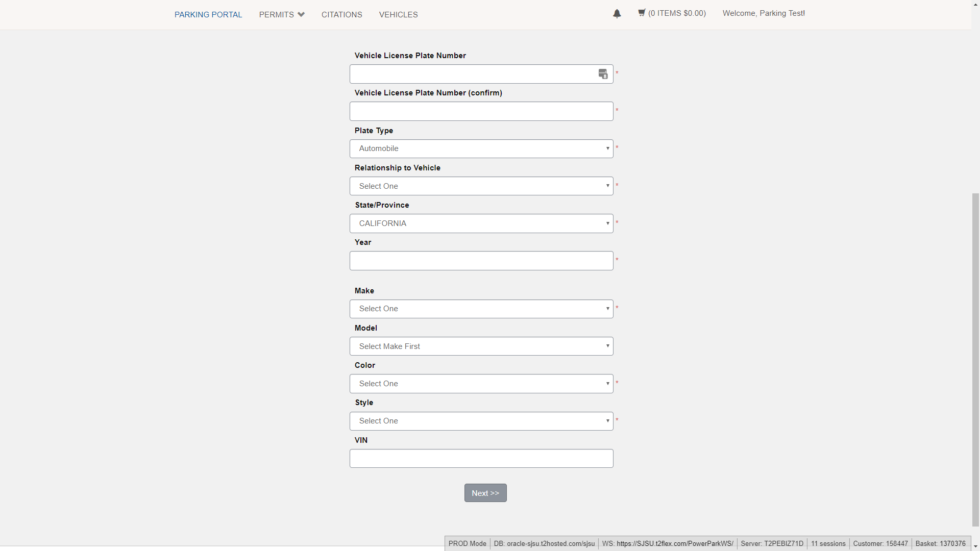Open the Make dropdown

pyautogui.click(x=481, y=309)
